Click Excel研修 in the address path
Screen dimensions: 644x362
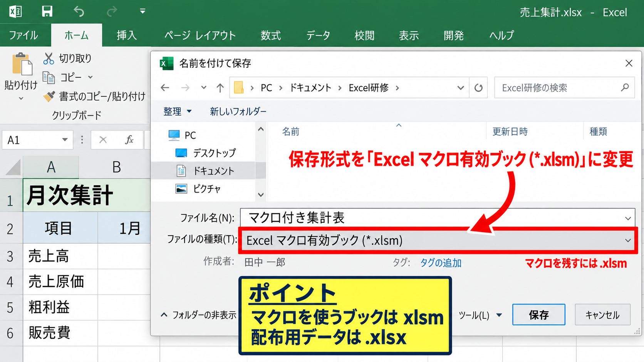369,88
